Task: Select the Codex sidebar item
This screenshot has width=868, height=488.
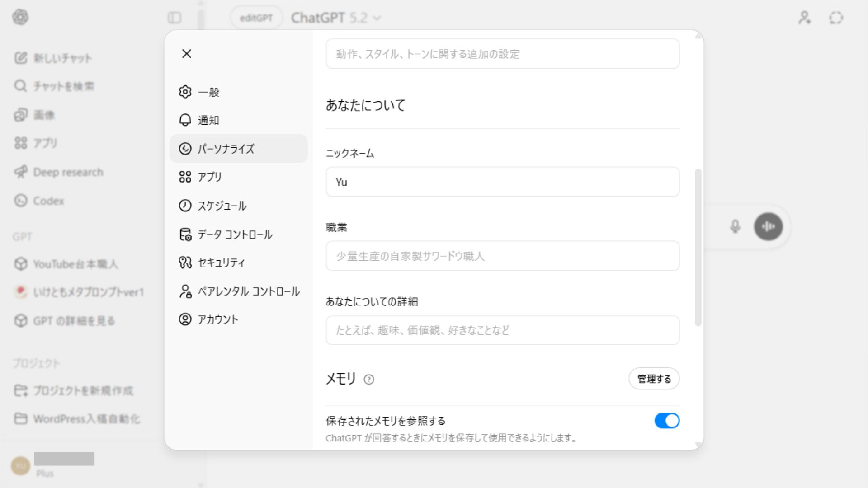Action: click(48, 201)
